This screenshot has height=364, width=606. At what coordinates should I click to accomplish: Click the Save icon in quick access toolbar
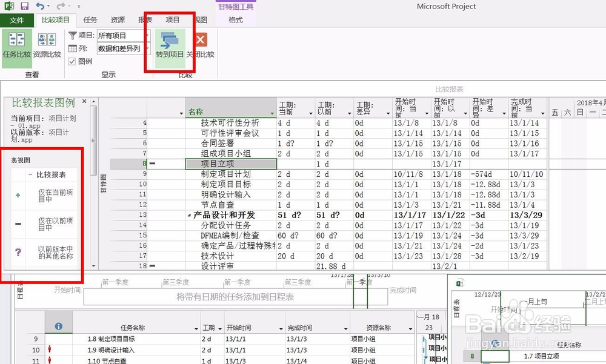pyautogui.click(x=24, y=6)
